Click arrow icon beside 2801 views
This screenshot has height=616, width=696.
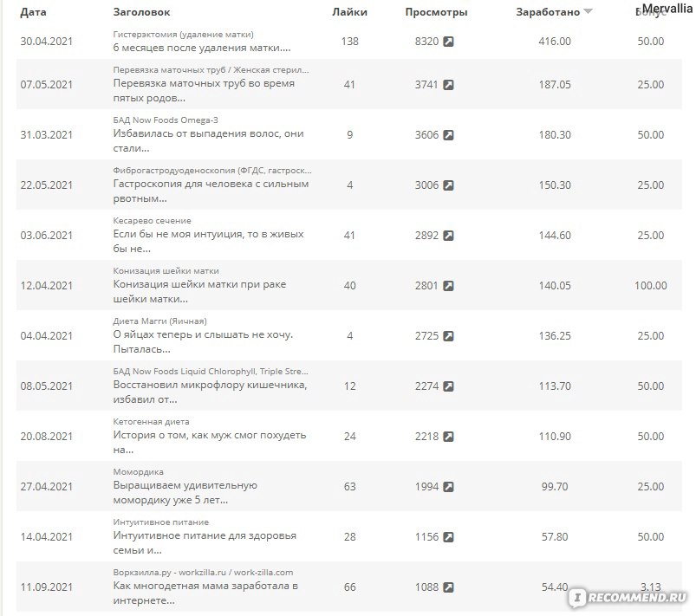(x=449, y=286)
